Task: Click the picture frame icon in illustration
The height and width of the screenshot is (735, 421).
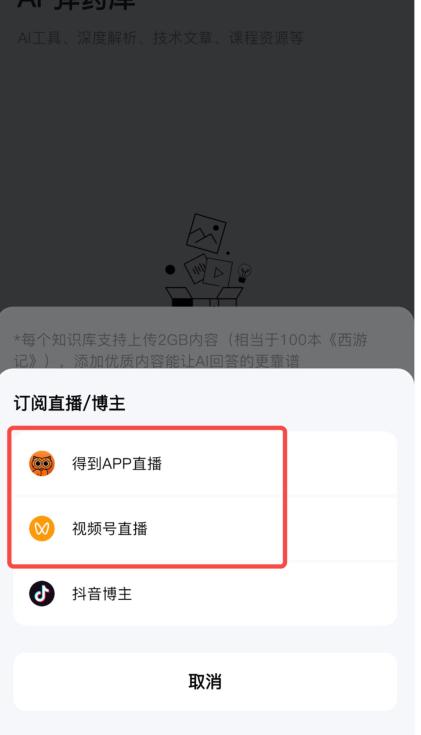Action: click(x=206, y=233)
